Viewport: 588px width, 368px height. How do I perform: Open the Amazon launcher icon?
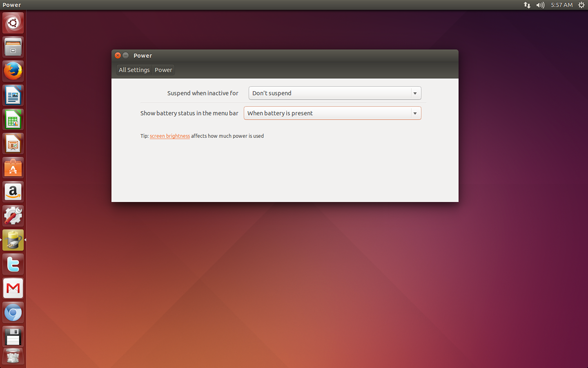point(13,192)
